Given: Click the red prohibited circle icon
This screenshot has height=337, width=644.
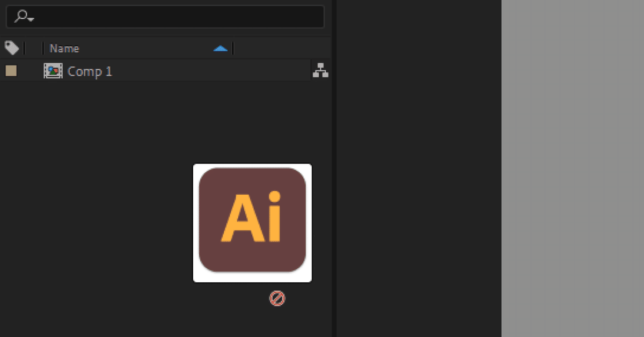Looking at the screenshot, I should (x=277, y=298).
